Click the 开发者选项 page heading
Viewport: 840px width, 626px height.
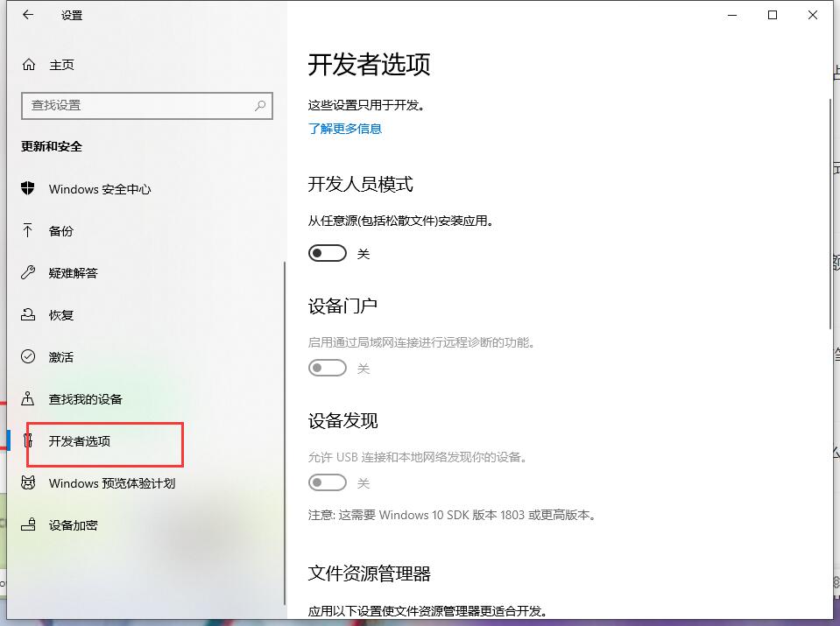(x=369, y=65)
